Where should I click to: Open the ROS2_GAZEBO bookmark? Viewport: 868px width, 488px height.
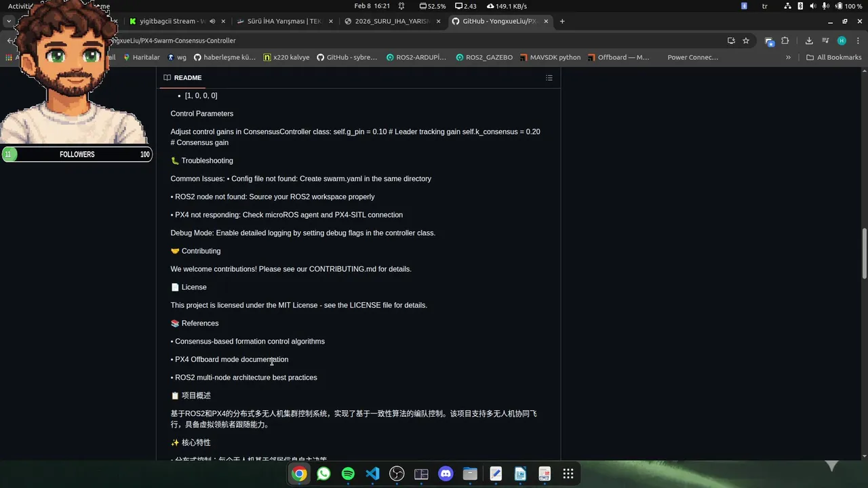pos(484,58)
